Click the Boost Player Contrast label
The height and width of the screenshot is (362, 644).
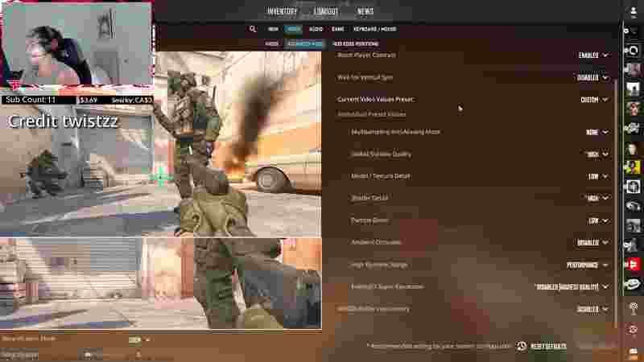pyautogui.click(x=366, y=55)
